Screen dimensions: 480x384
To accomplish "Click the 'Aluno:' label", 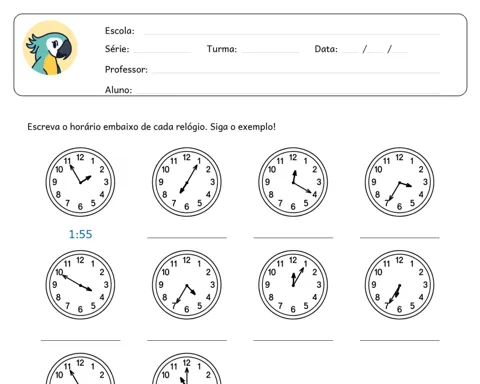I will click(x=118, y=90).
